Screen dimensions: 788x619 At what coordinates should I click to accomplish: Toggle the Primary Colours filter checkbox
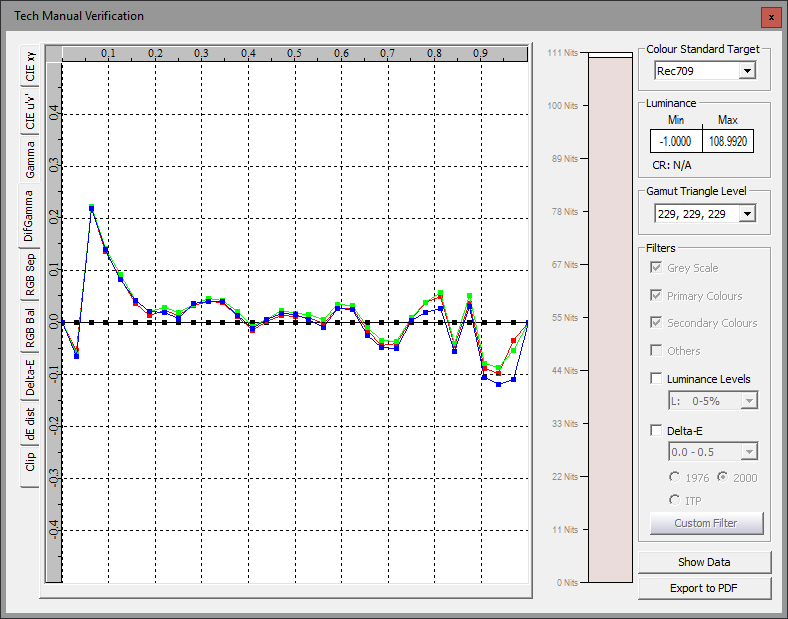point(656,295)
